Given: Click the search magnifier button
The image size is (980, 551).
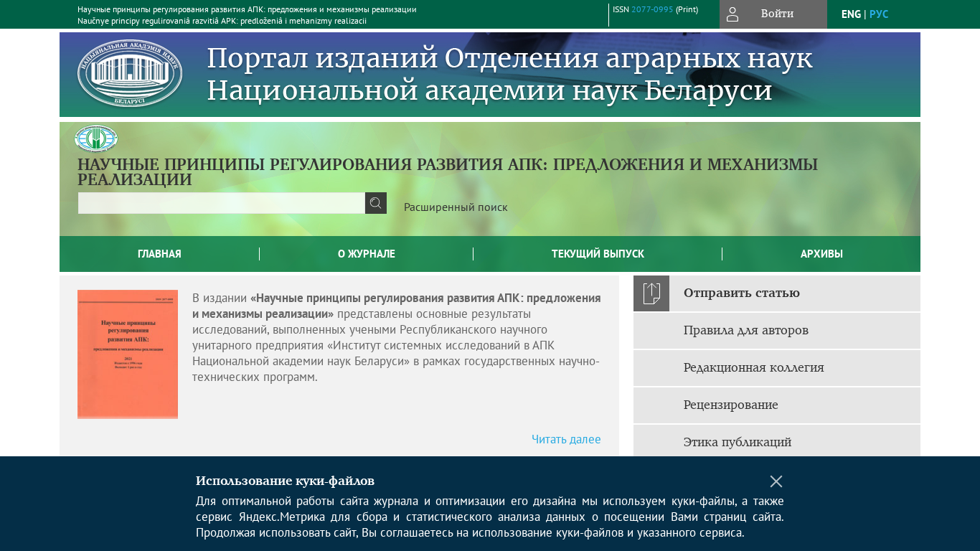Looking at the screenshot, I should [x=376, y=203].
